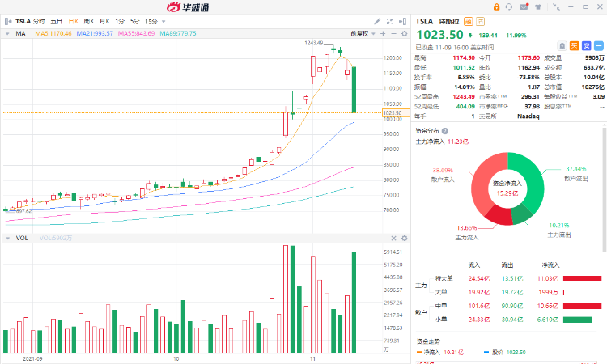Click MA21:993.57 indicator label
The height and width of the screenshot is (364, 607).
coord(95,34)
